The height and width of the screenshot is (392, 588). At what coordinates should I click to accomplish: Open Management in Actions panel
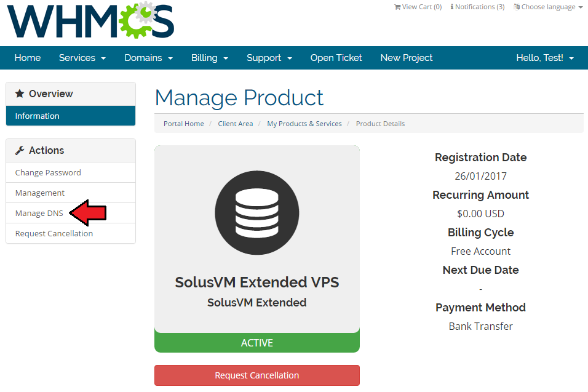coord(71,193)
